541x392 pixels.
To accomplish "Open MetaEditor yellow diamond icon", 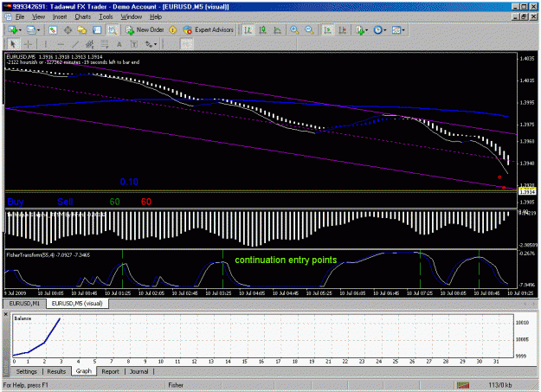I will click(x=173, y=30).
